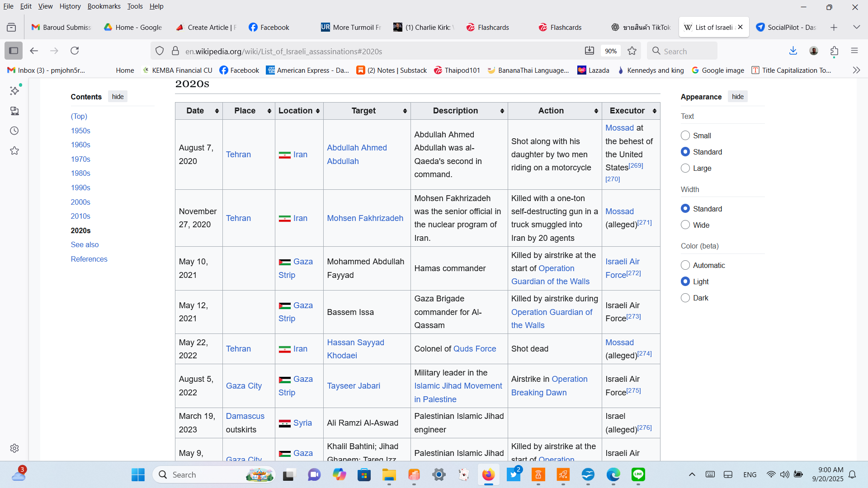Reload the current Wikipedia page
Screen dimensions: 868x488
click(75, 51)
